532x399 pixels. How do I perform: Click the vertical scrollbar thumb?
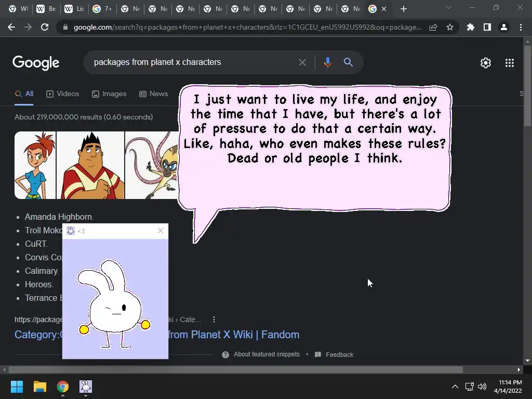pyautogui.click(x=527, y=85)
